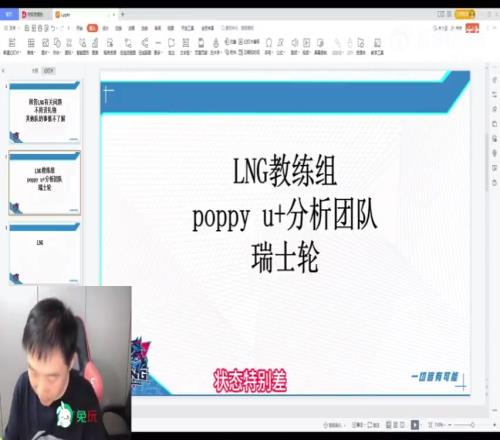
Task: Start the slideshow from the status bar play button
Action: [415, 425]
